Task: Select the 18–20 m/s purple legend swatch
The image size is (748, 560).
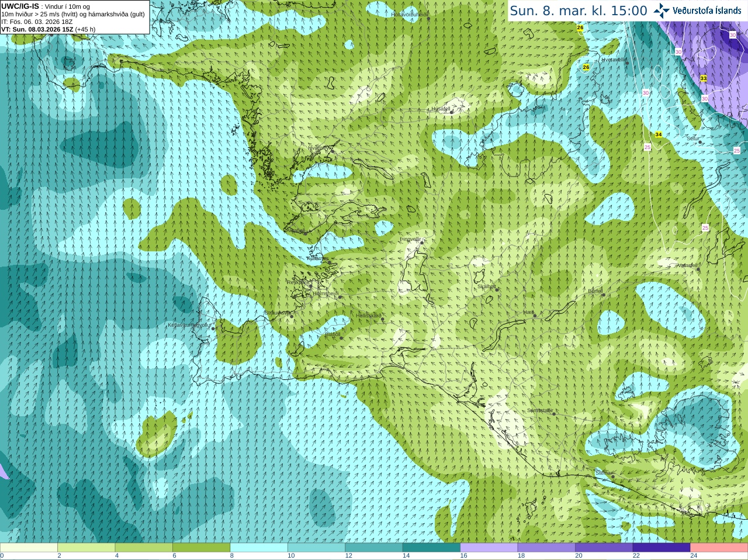Action: (x=546, y=548)
